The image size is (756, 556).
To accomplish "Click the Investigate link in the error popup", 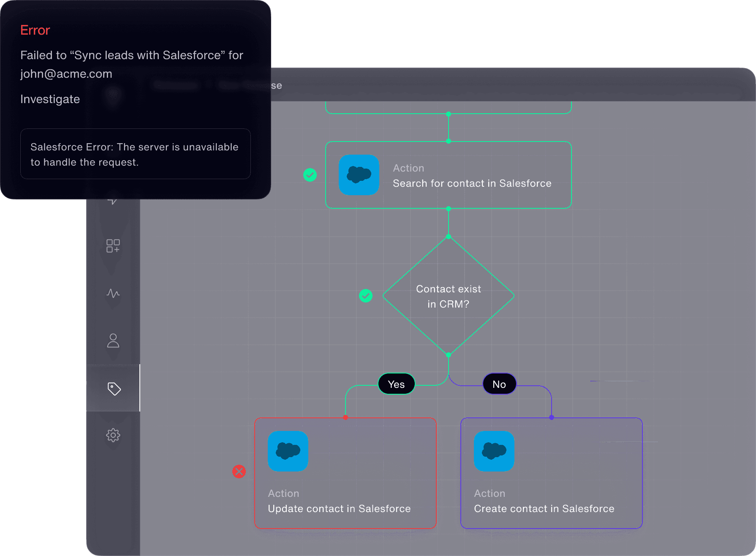I will [x=50, y=99].
